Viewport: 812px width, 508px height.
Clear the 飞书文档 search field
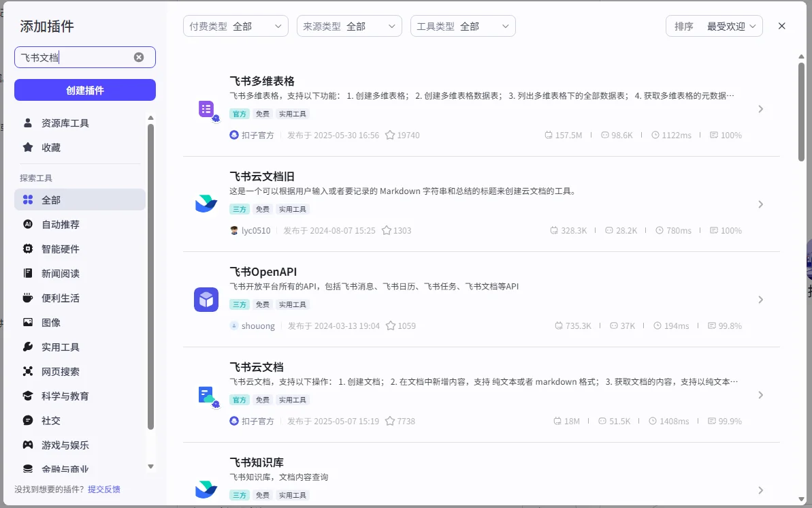[139, 57]
